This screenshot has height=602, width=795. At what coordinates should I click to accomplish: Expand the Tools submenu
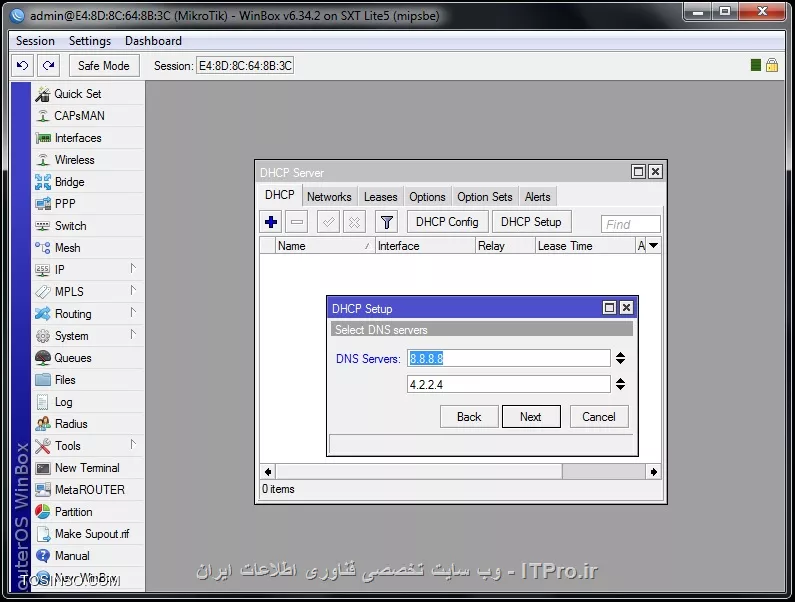pos(133,445)
